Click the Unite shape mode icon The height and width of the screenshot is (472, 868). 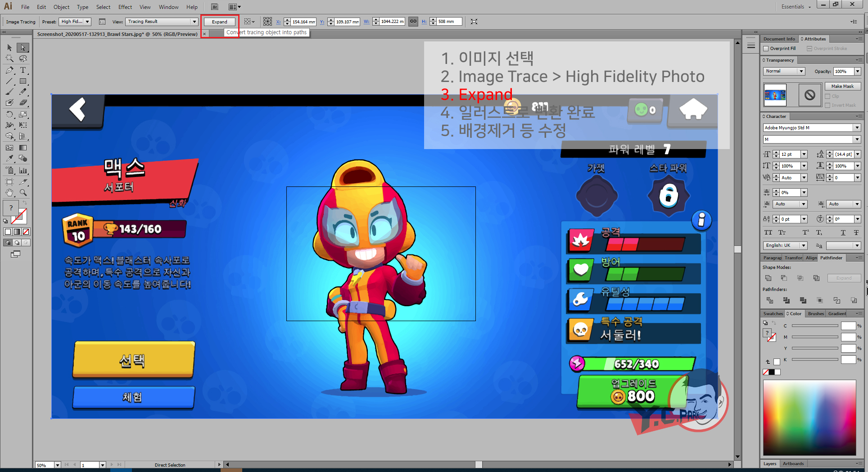tap(769, 278)
